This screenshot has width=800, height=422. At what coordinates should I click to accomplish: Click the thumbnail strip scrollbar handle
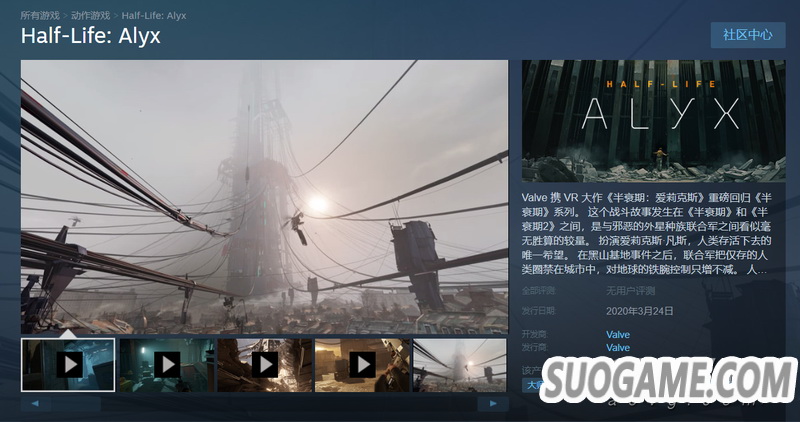(76, 404)
